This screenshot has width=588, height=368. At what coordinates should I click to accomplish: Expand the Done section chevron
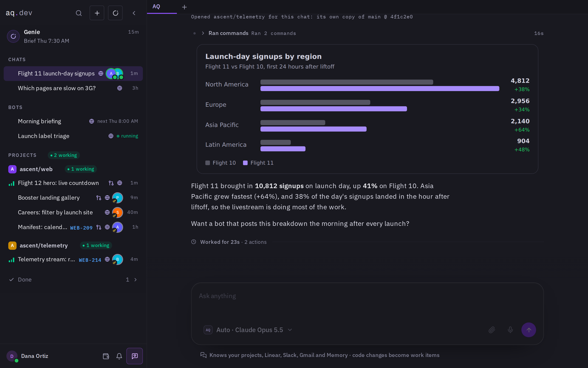136,280
